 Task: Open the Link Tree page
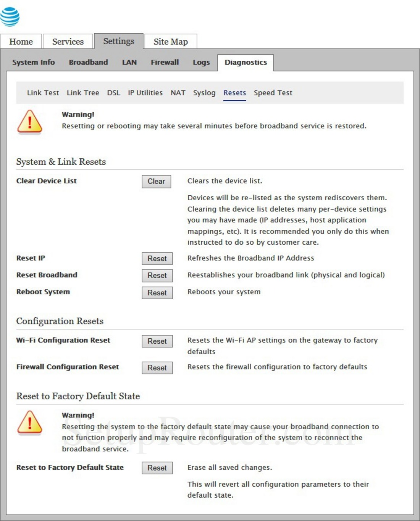click(82, 93)
